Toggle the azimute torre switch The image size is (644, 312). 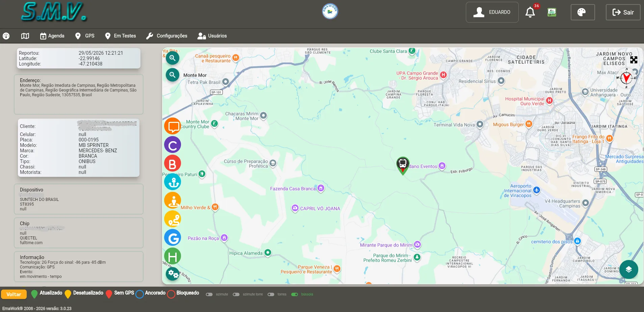click(236, 294)
